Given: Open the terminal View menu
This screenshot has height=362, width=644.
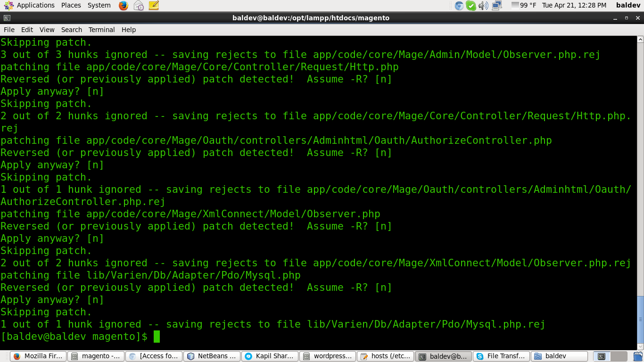Looking at the screenshot, I should click(47, 30).
